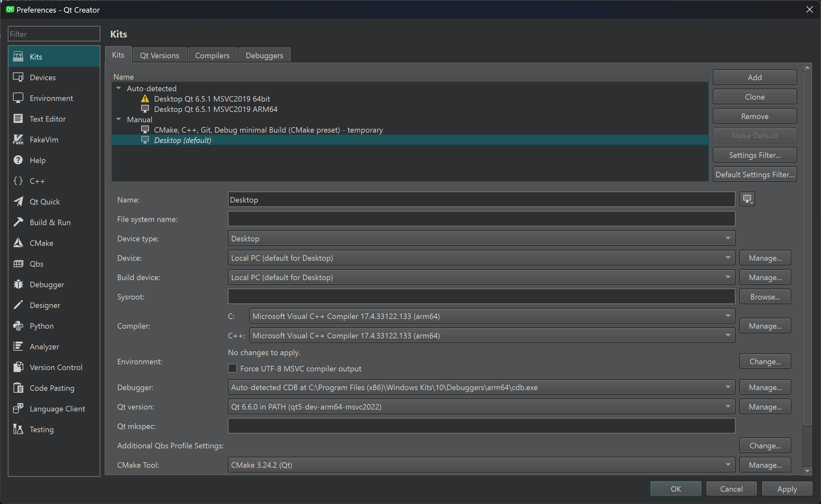Switch to the Compilers tab
The height and width of the screenshot is (504, 821).
212,55
